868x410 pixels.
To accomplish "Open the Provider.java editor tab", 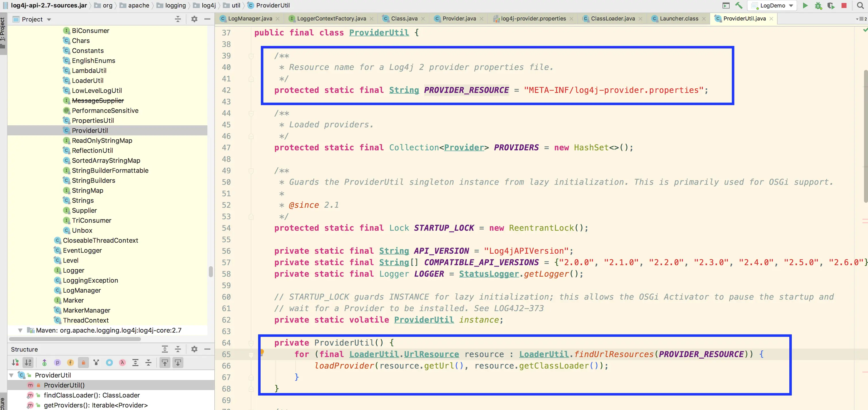I will (459, 19).
